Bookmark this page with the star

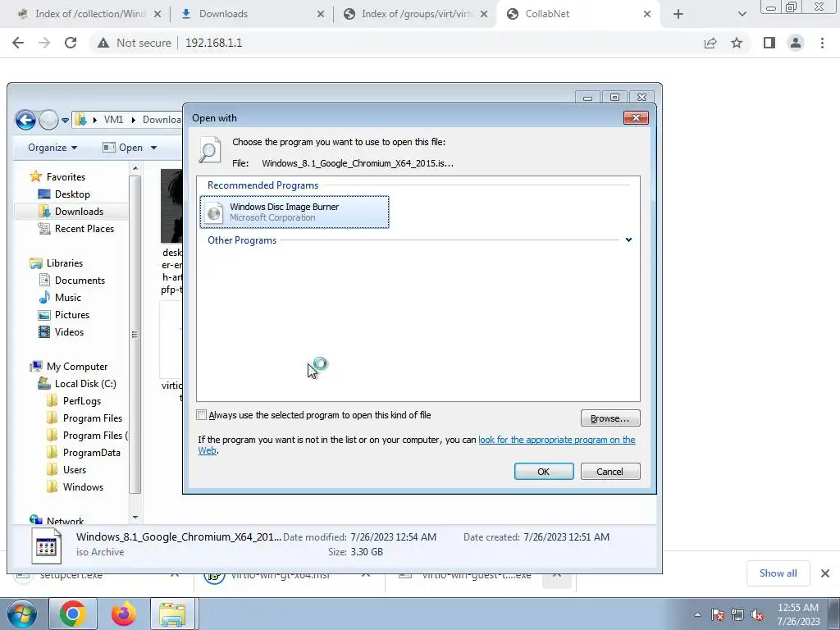pyautogui.click(x=737, y=43)
